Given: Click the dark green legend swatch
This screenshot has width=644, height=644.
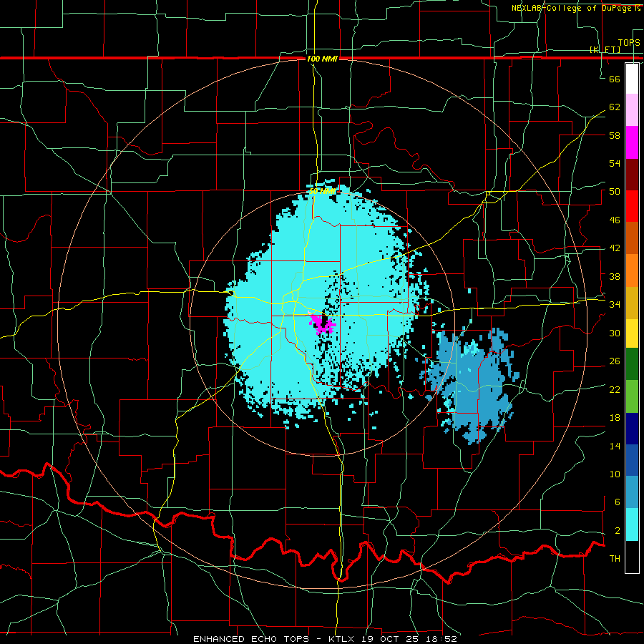Looking at the screenshot, I should [632, 364].
